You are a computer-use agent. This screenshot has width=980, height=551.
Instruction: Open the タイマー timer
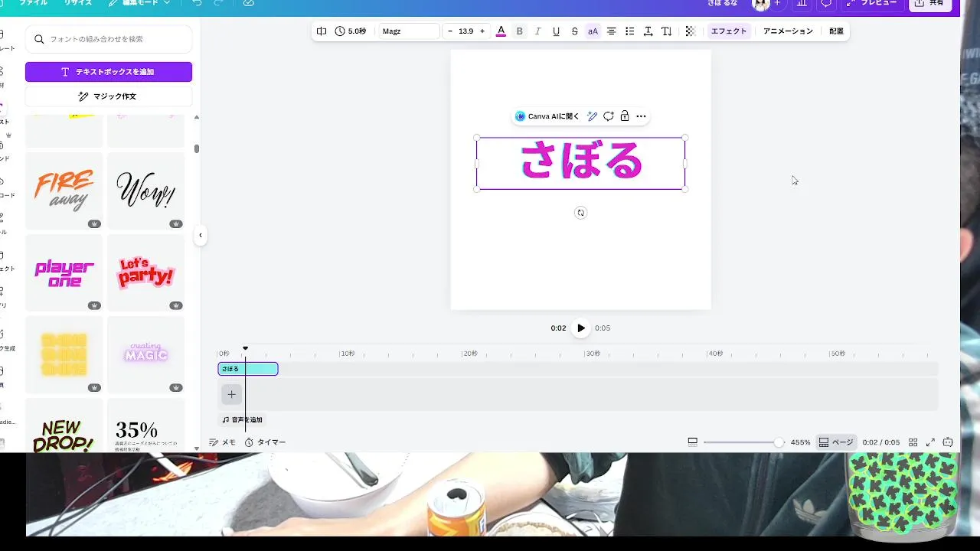pyautogui.click(x=265, y=442)
